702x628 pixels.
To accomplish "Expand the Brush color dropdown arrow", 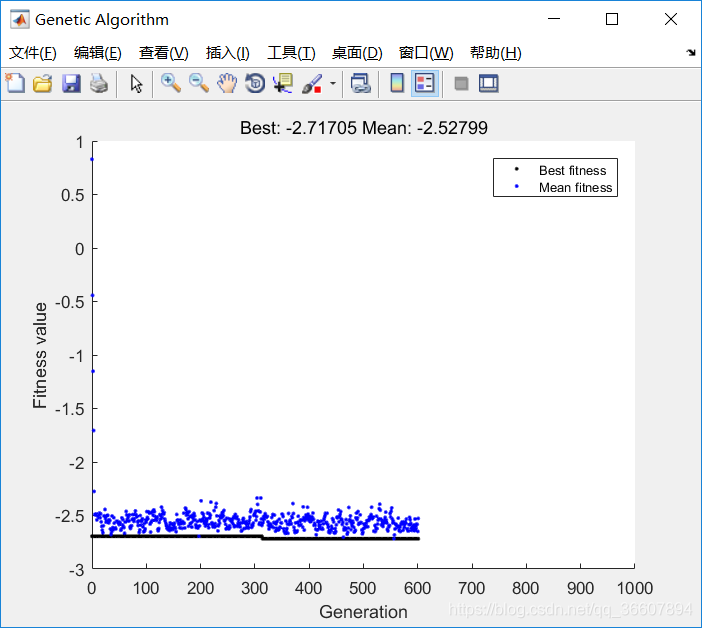I will [x=333, y=84].
